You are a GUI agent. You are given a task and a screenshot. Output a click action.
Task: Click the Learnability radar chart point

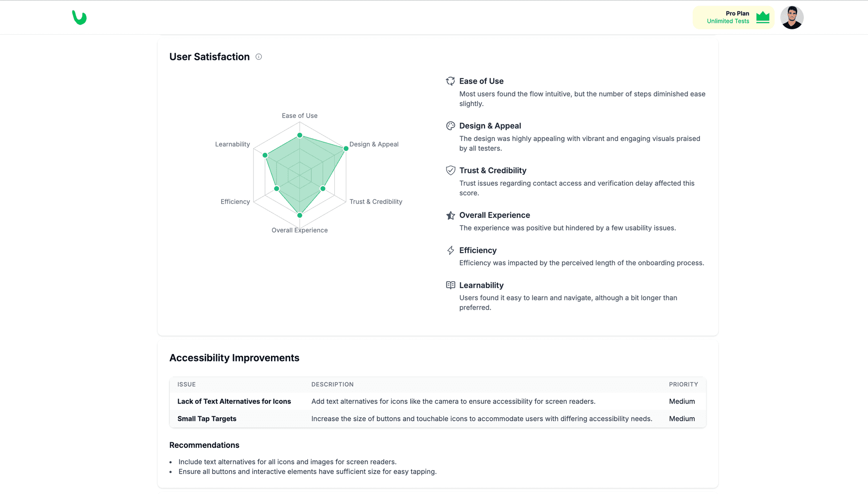[x=265, y=156]
